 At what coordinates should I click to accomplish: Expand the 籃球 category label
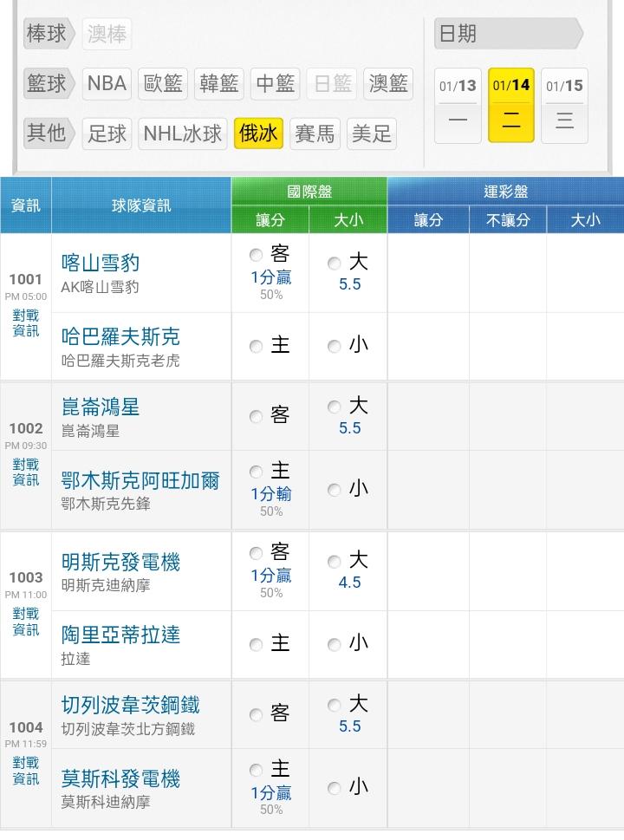pyautogui.click(x=48, y=84)
